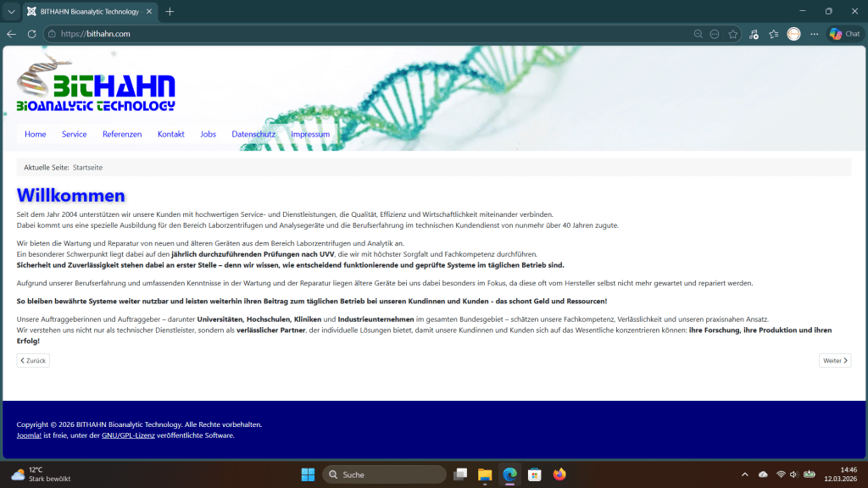Open the Wi-Fi network tray icon
Viewport: 868px width, 488px height.
[x=781, y=474]
